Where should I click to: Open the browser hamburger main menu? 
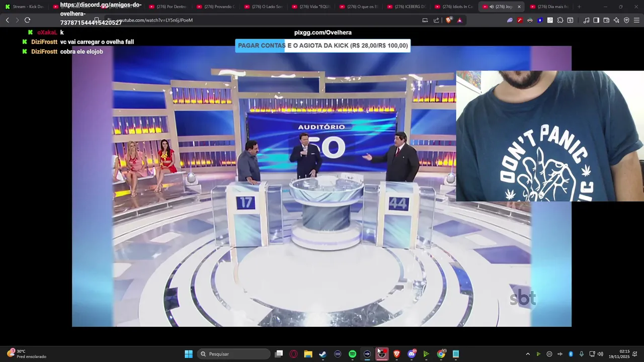coord(636,20)
